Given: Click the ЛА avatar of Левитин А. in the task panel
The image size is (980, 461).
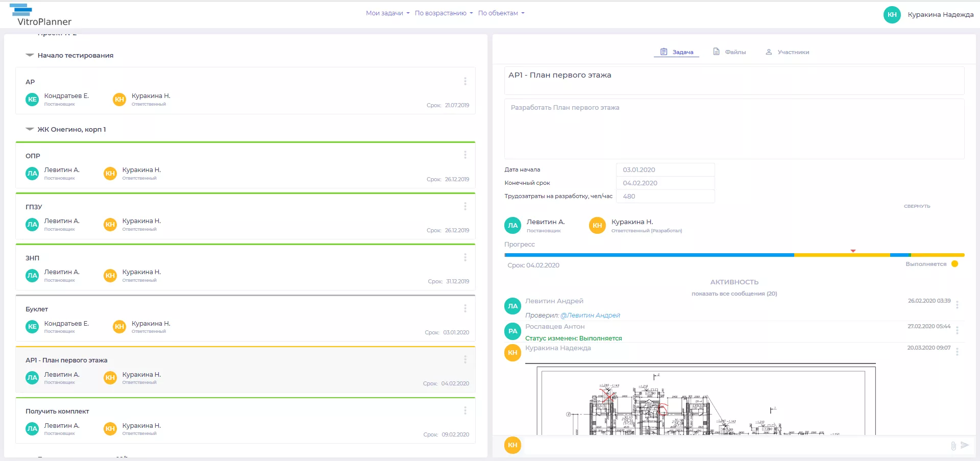Looking at the screenshot, I should pos(512,225).
